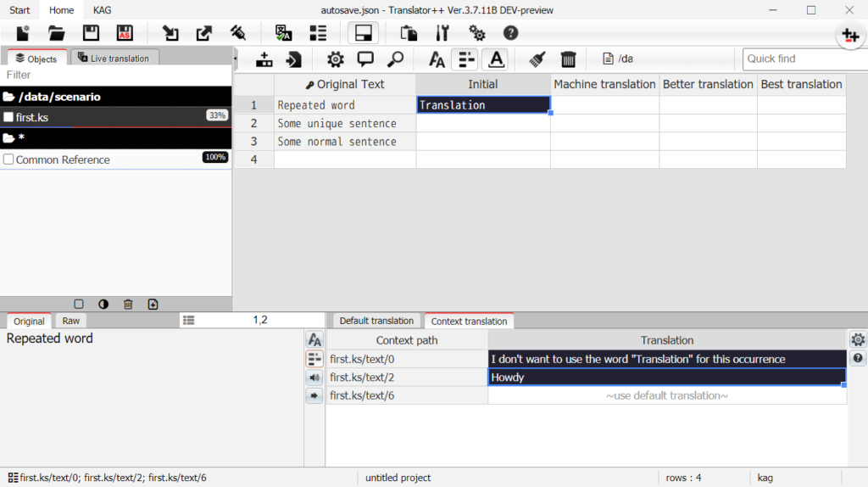The width and height of the screenshot is (868, 487).
Task: Open the Context translation tab
Action: [x=469, y=321]
